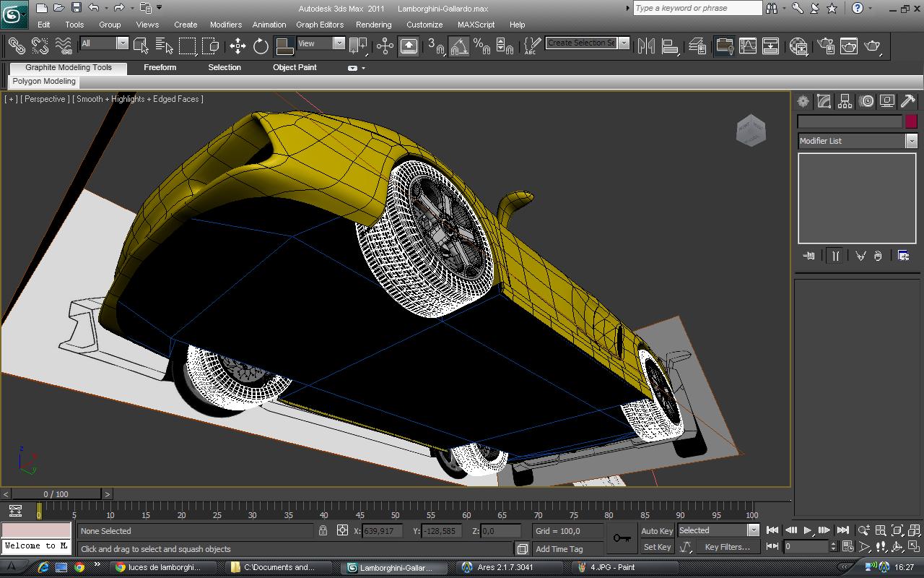Select the Select and Move tool

[237, 46]
